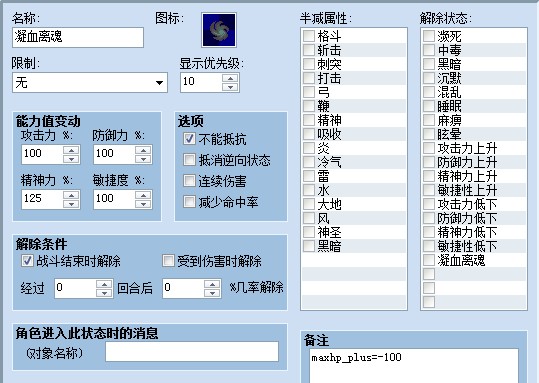Increase 敏捷度 % value
539x383 pixels.
[x=143, y=195]
